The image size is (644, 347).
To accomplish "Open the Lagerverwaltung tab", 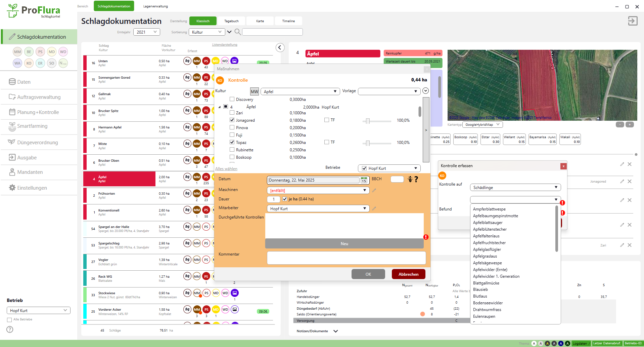I will [155, 6].
